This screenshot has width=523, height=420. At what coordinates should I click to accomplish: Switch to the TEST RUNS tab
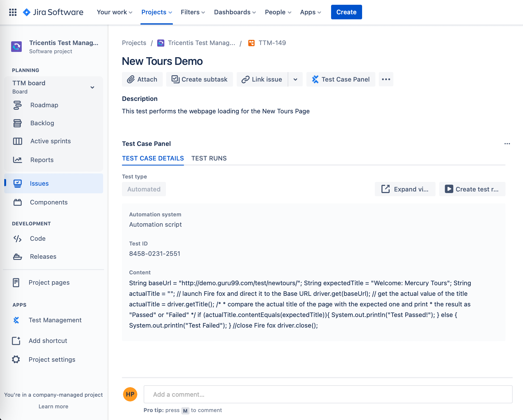(x=209, y=158)
